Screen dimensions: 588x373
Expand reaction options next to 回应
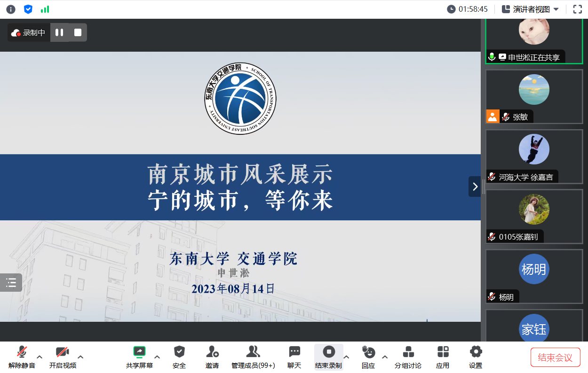(x=384, y=357)
